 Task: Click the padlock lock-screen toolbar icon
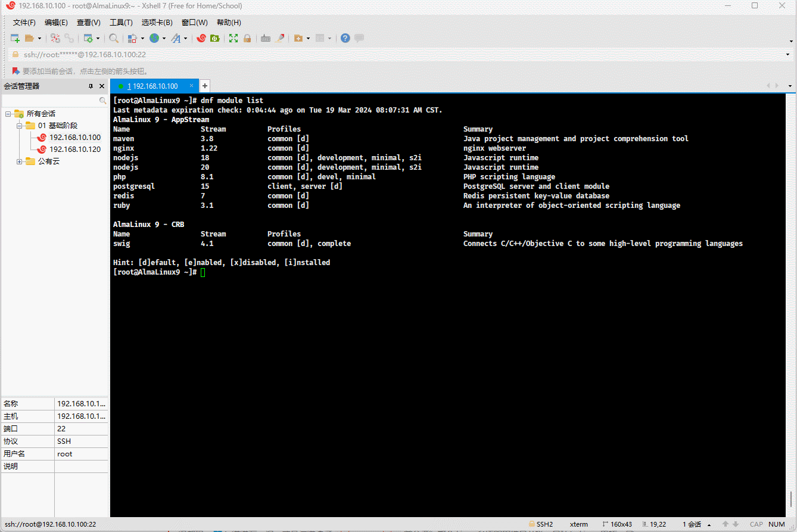(247, 38)
